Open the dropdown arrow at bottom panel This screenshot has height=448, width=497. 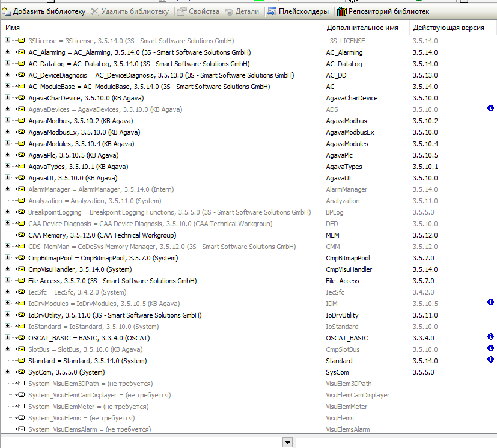tap(287, 443)
